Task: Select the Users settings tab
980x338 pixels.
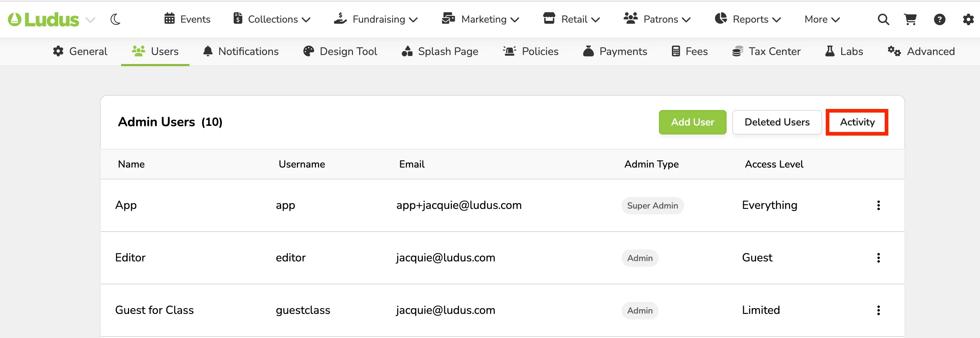Action: [x=155, y=51]
